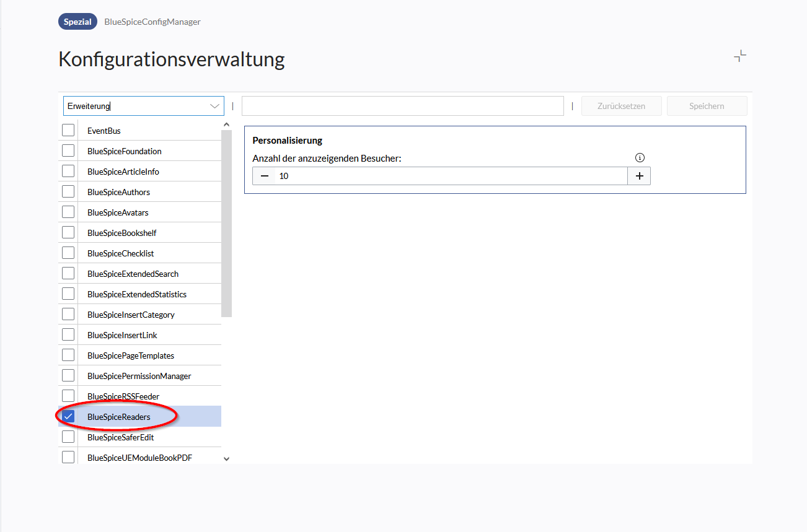Uncheck the BlueSpiceReaders checkbox

click(x=68, y=417)
